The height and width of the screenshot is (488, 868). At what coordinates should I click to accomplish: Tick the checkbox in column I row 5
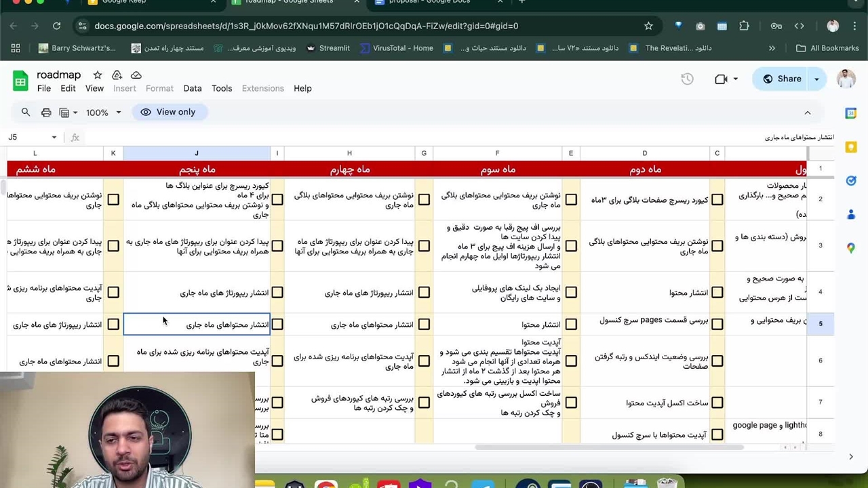(277, 325)
